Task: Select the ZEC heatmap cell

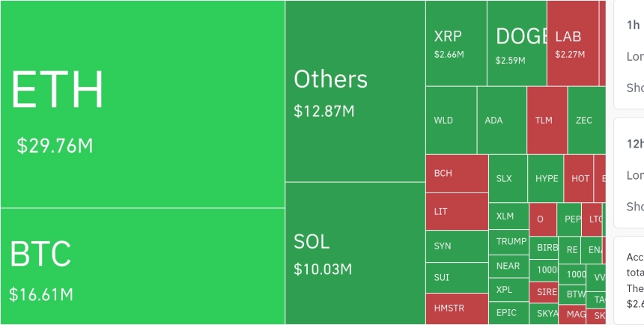Action: point(586,120)
